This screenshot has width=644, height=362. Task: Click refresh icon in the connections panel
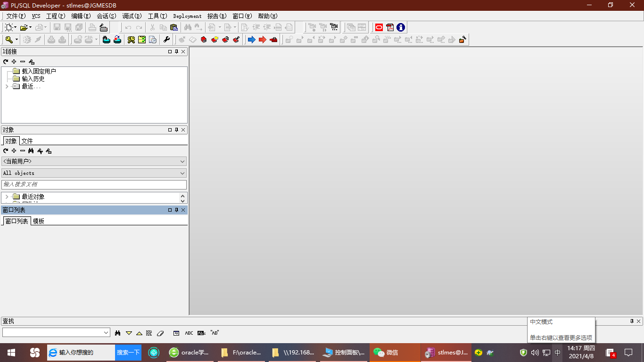tap(6, 62)
